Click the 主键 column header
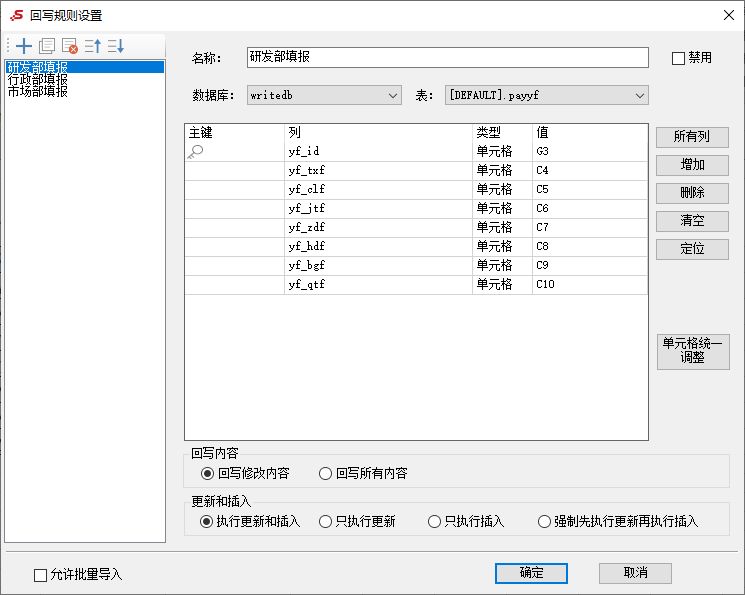 click(x=235, y=133)
